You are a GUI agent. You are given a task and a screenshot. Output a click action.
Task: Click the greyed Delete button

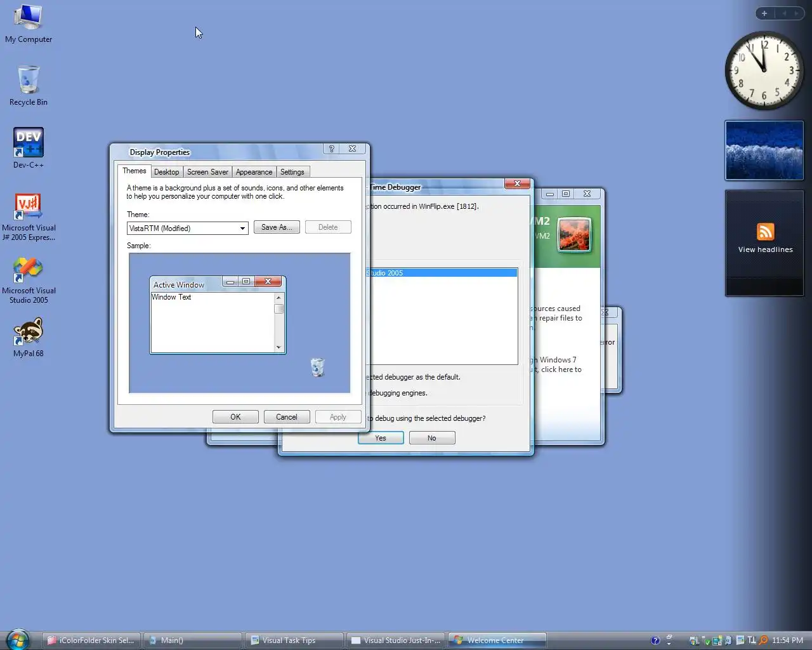tap(328, 227)
